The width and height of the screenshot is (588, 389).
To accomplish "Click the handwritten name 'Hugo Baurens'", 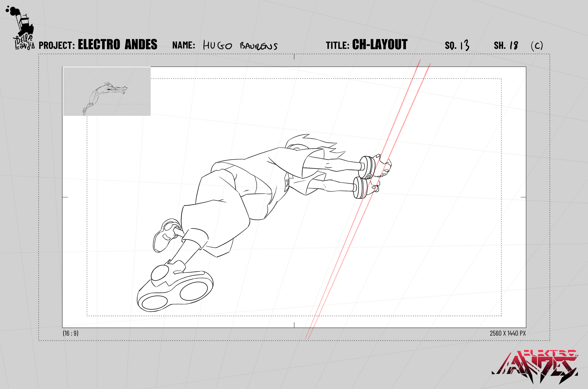I will [240, 45].
